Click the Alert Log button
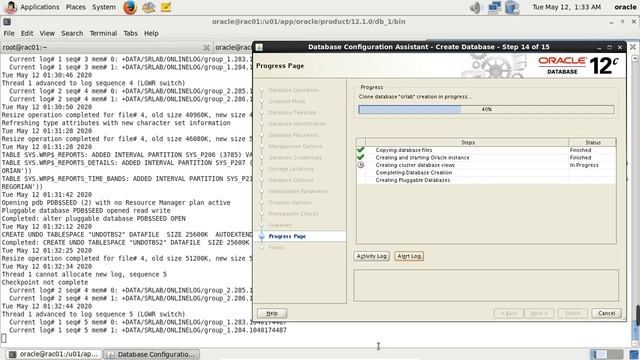Screen dimensions: 640x360 pos(409,256)
